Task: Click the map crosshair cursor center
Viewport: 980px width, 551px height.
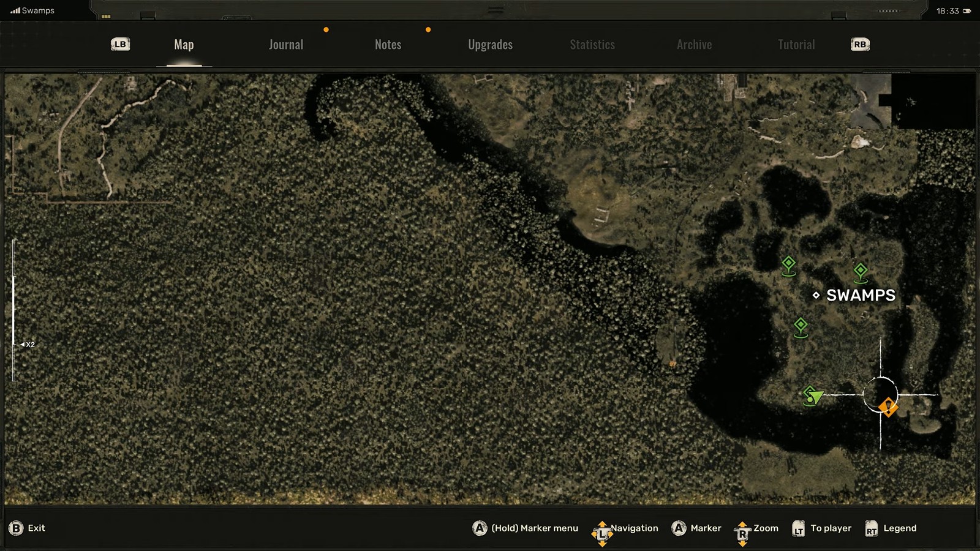Action: (x=881, y=395)
